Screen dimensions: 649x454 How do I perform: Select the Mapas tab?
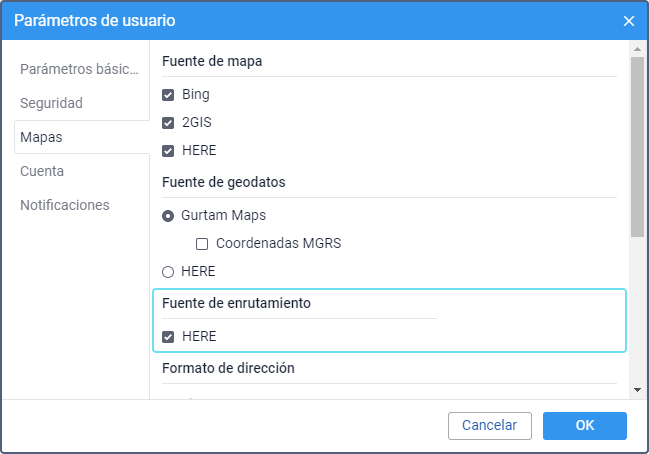point(42,137)
